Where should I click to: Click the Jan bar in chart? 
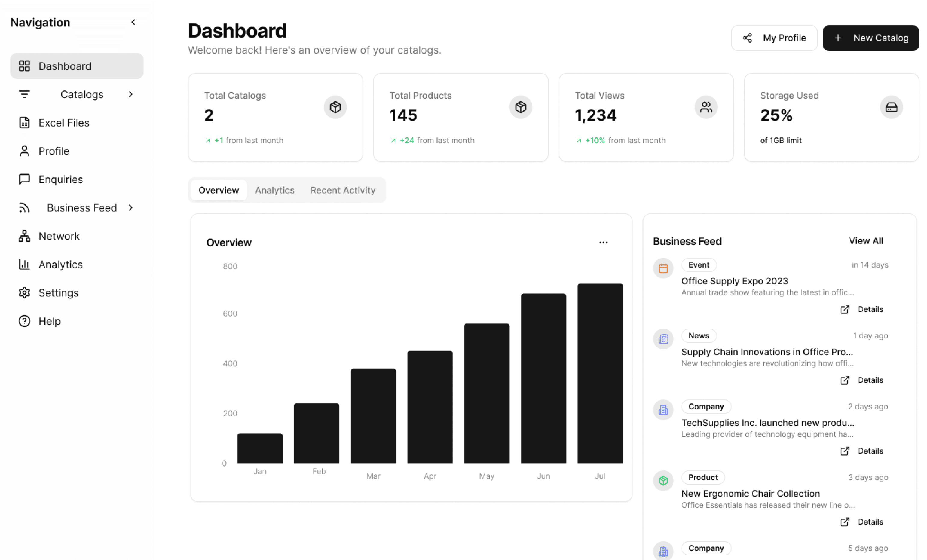tap(260, 448)
